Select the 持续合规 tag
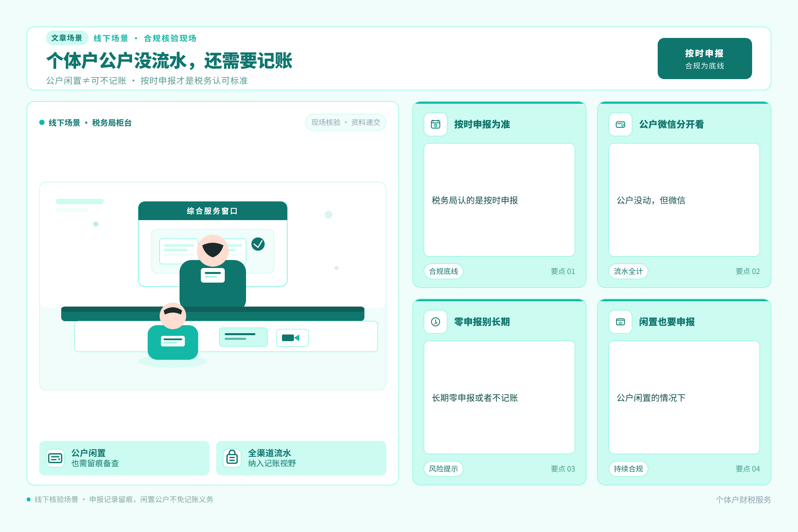The height and width of the screenshot is (532, 798). [628, 468]
